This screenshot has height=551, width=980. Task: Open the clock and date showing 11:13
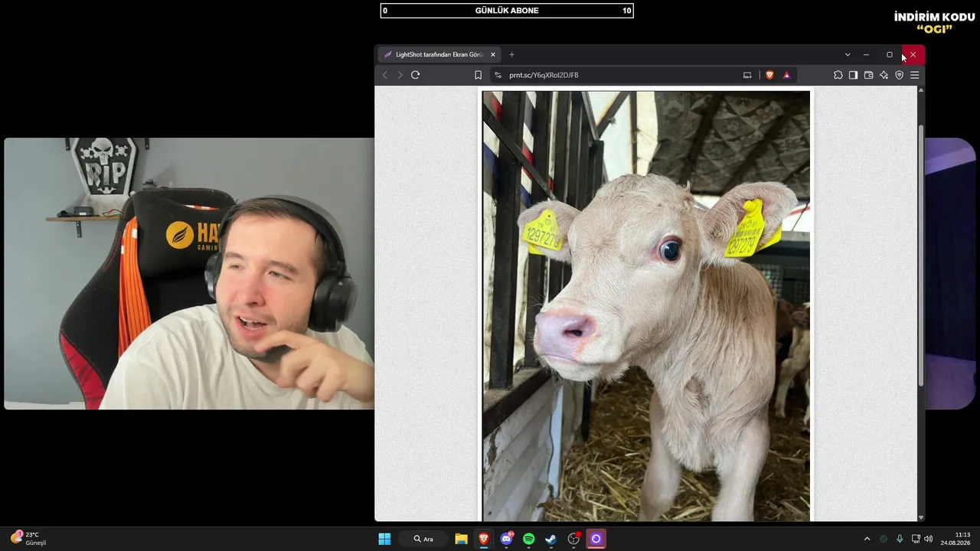click(x=955, y=539)
